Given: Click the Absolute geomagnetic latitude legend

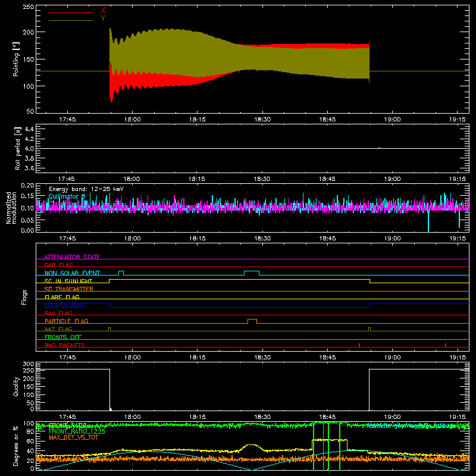Looking at the screenshot, I should click(x=411, y=426).
